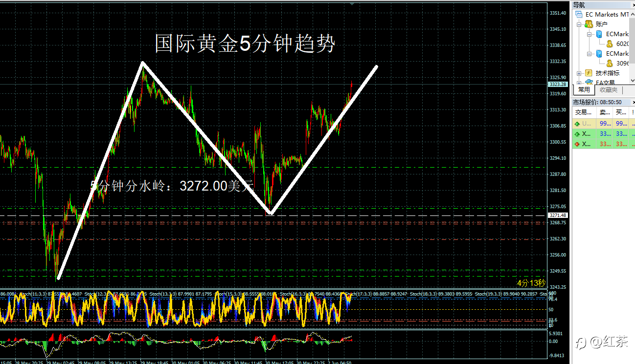Viewport: 635px width, 364px height.
Task: Expand the EA交易 tree node
Action: click(579, 82)
